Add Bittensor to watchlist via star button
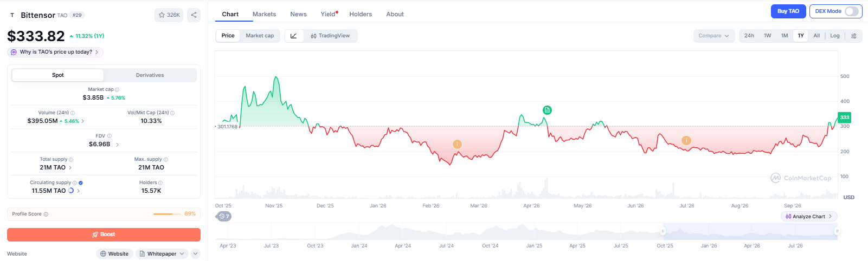Image resolution: width=868 pixels, height=261 pixels. point(169,15)
